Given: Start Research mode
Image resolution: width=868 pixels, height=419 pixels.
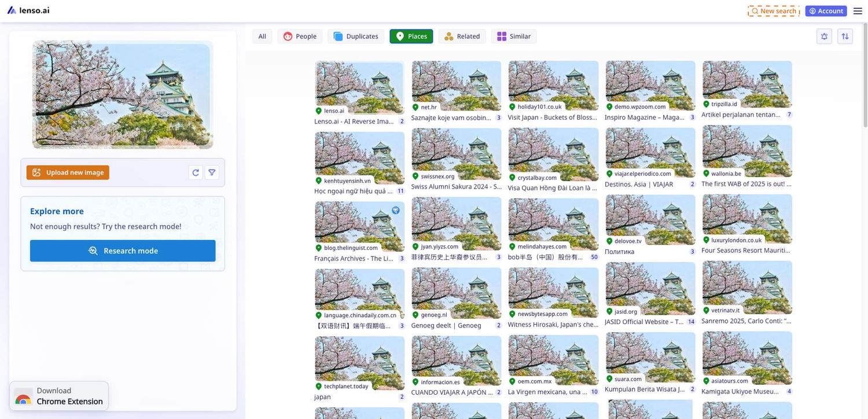Looking at the screenshot, I should (123, 251).
